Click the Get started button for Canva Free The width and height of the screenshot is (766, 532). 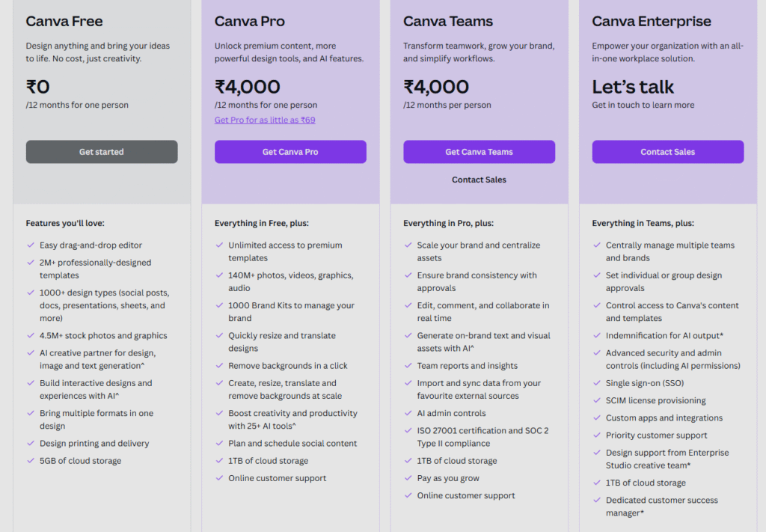102,152
